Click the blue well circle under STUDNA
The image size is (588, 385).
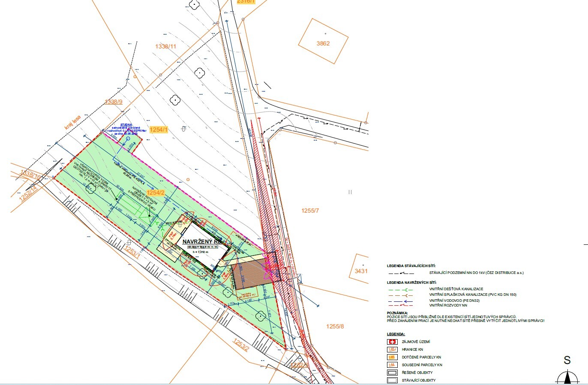coord(128,139)
